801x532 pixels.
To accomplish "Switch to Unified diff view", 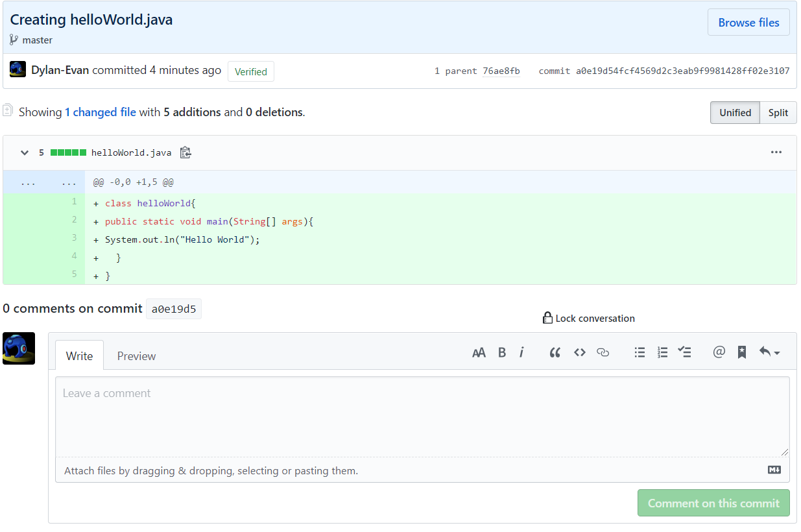I will [x=735, y=112].
